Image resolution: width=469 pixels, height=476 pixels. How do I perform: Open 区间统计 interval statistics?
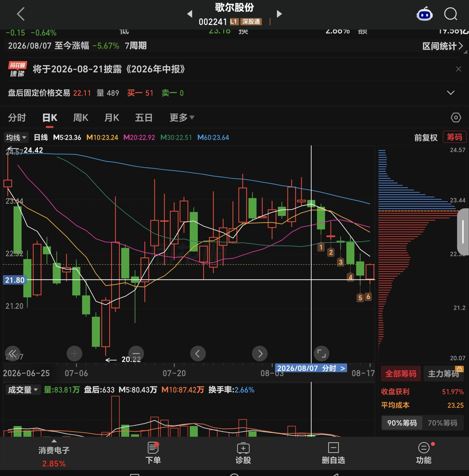coord(442,46)
